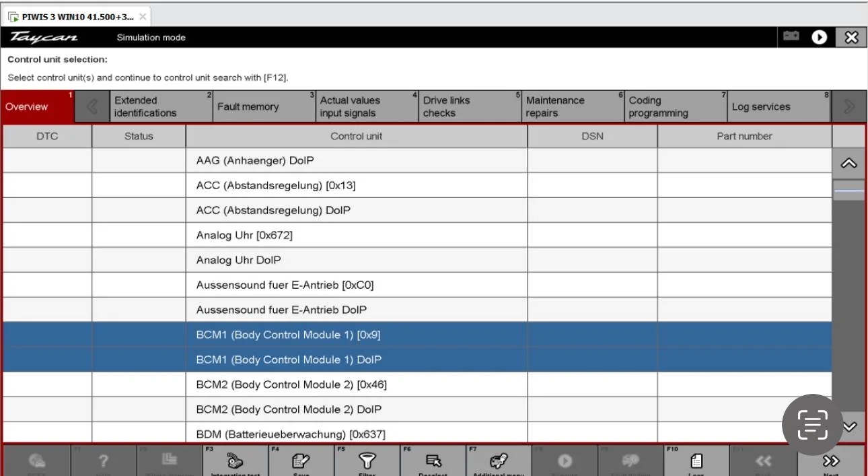The width and height of the screenshot is (868, 476).
Task: Show next tabs with right chevron
Action: [848, 106]
